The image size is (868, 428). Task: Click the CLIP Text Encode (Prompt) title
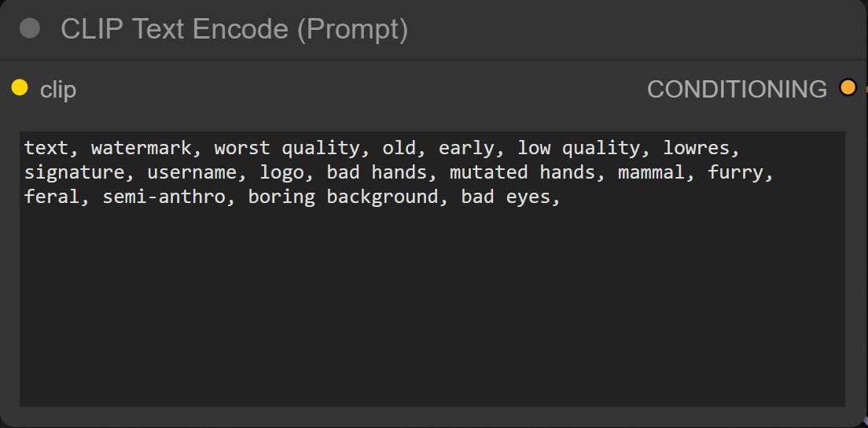coord(234,29)
